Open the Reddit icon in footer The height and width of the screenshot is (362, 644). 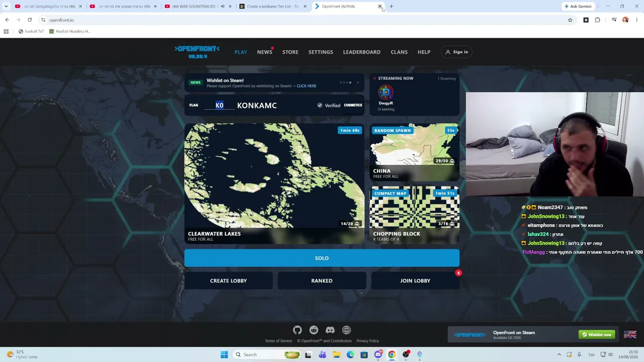[x=313, y=330]
